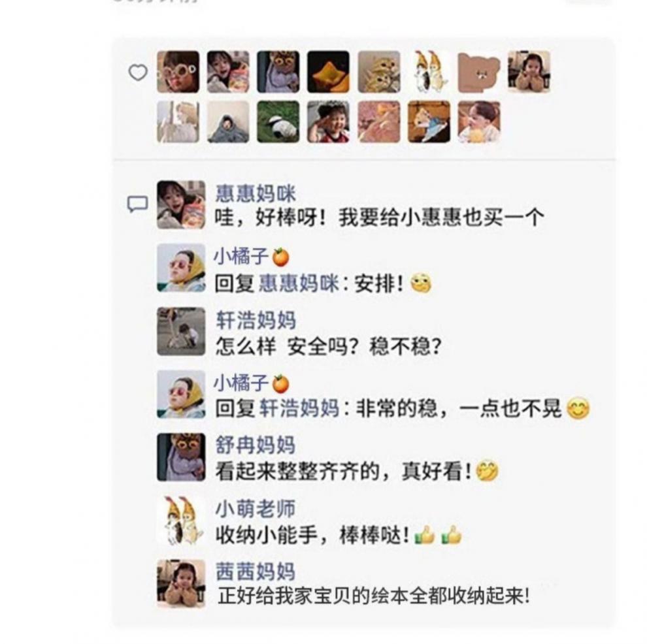Open 惠惠妈咪 commenter name link
The width and height of the screenshot is (647, 644).
click(x=256, y=194)
